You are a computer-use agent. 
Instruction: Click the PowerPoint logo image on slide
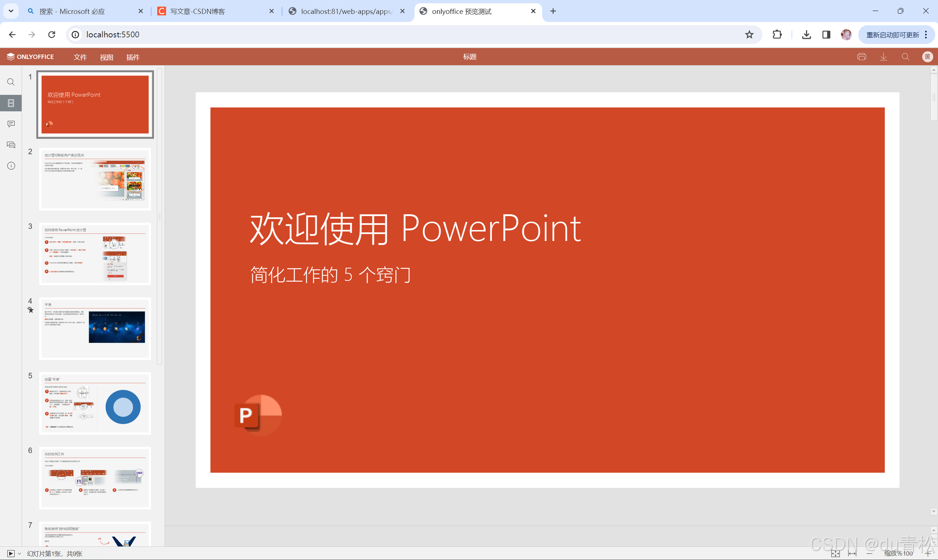click(258, 415)
